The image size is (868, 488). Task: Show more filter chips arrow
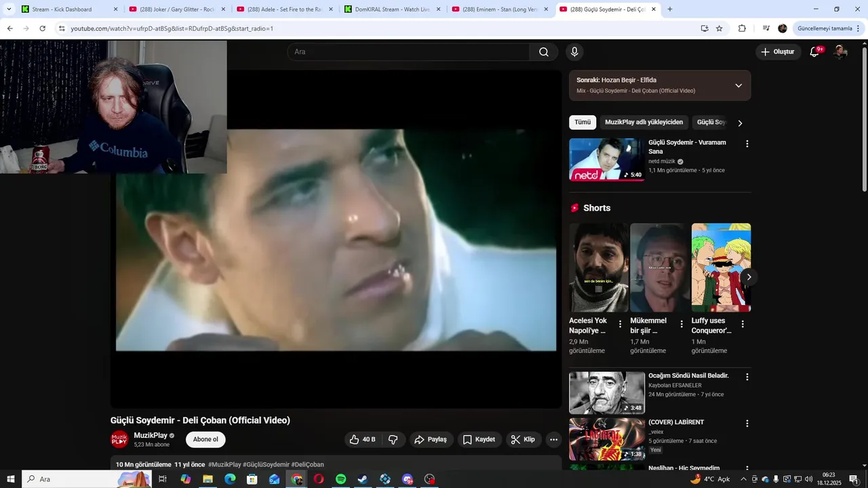tap(740, 123)
